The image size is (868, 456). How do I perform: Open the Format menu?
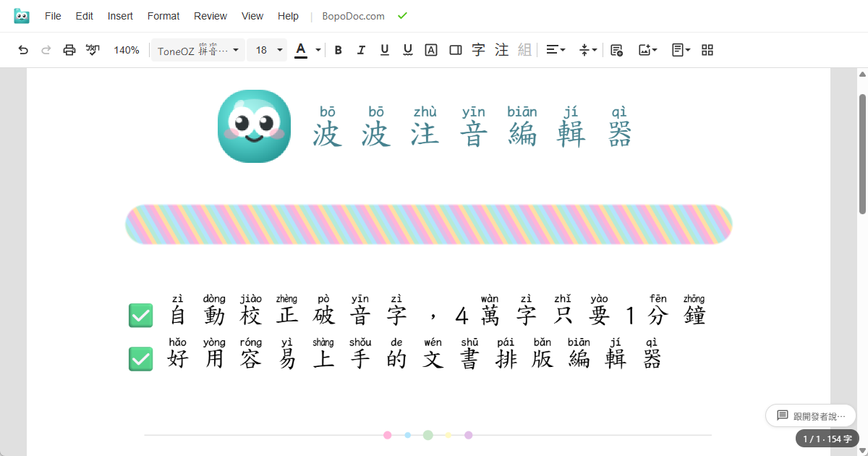point(163,15)
